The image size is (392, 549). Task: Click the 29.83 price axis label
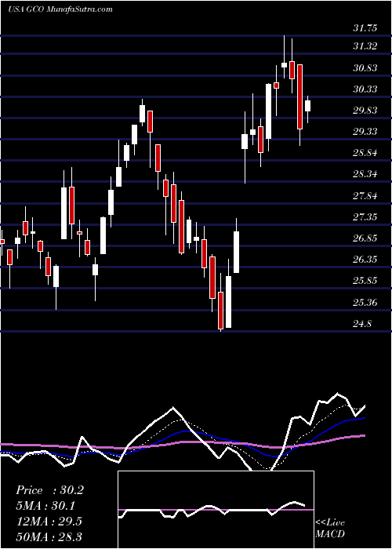(x=365, y=111)
